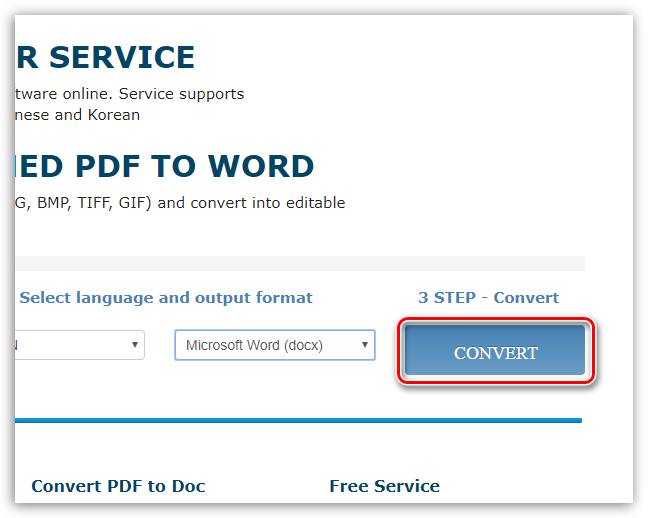Click the CONVERT button
This screenshot has width=648, height=518.
click(x=495, y=352)
